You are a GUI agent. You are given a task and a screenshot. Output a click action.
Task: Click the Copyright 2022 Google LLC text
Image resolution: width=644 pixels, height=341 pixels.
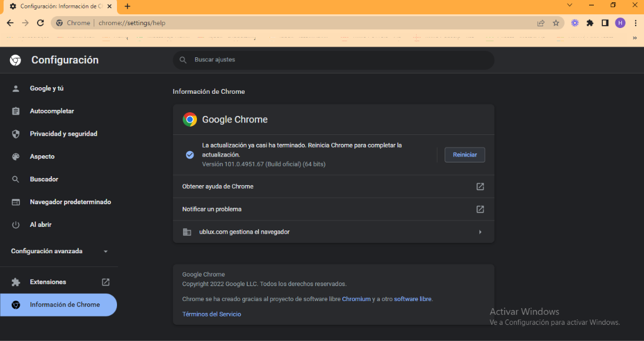(264, 284)
